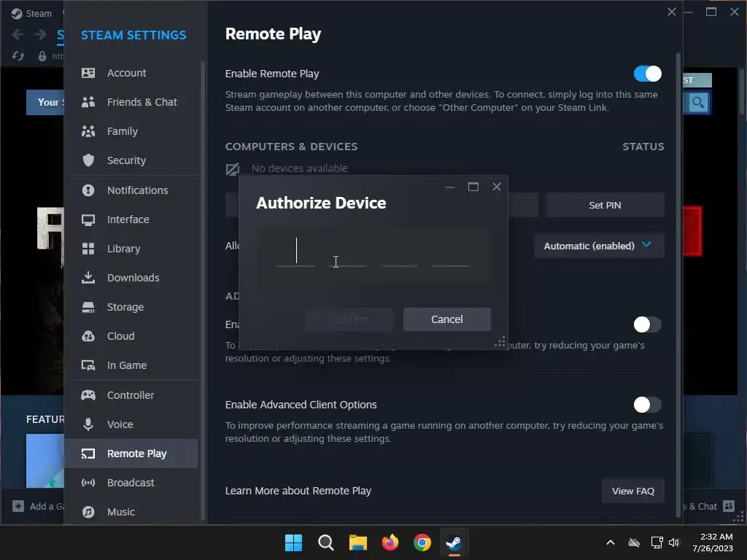Click the settings page vertical scrollbar
This screenshot has height=560, width=747.
[x=678, y=284]
